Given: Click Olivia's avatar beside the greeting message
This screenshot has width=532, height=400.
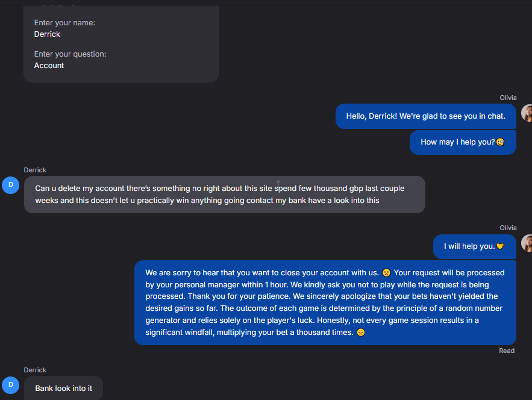Looking at the screenshot, I should click(527, 113).
